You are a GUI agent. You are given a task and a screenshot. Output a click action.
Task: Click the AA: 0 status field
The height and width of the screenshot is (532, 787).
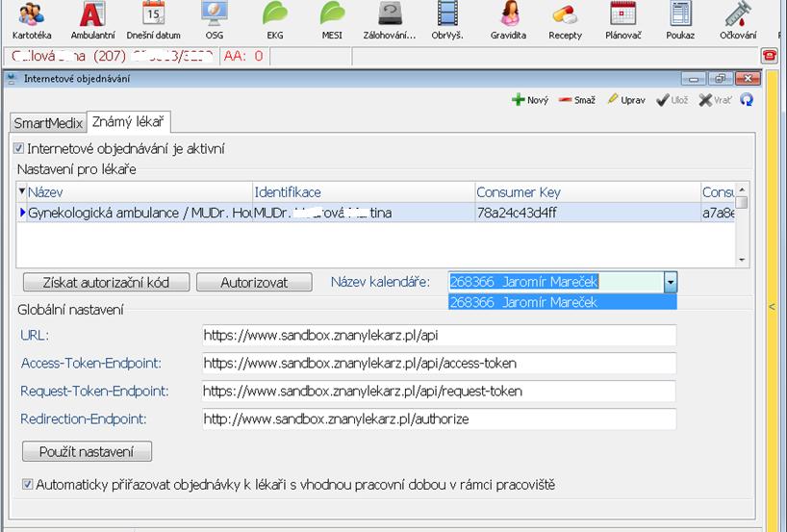pyautogui.click(x=244, y=56)
